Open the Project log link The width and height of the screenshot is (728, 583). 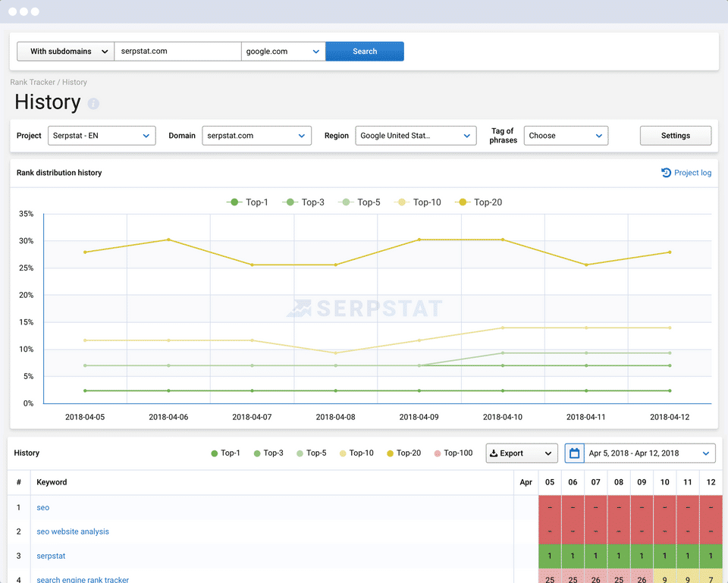coord(692,173)
